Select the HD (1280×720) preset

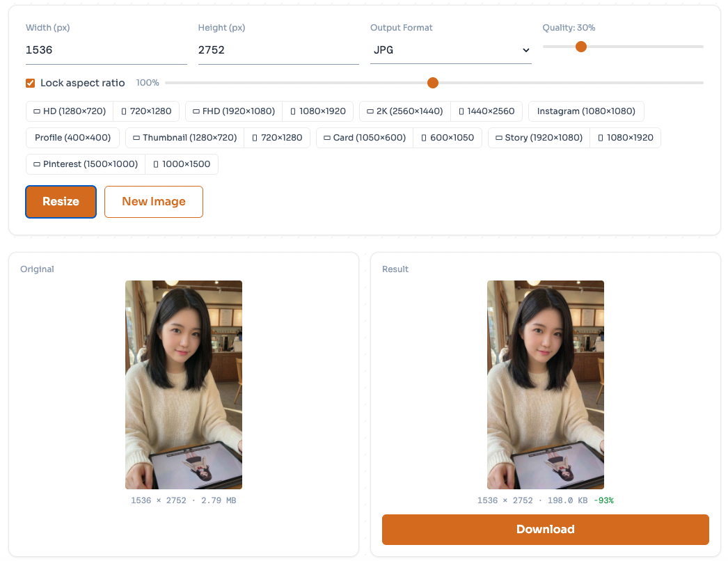click(x=69, y=111)
